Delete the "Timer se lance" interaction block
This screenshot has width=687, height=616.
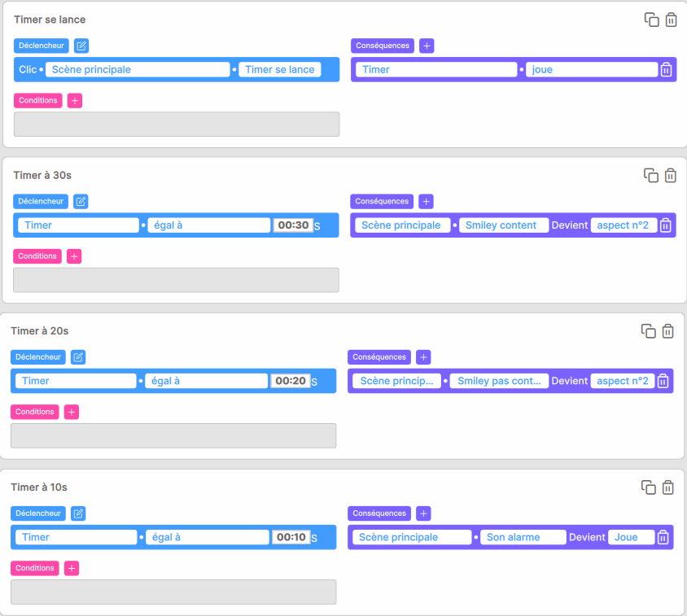coord(671,20)
